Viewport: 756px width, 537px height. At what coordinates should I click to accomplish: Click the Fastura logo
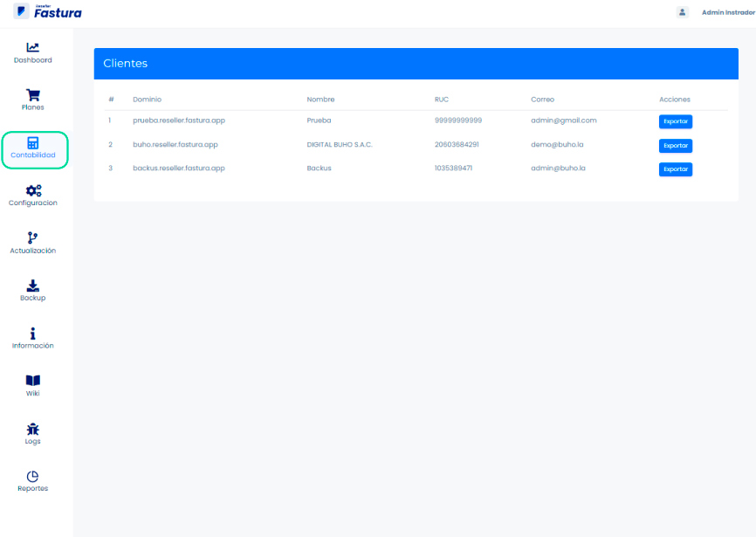click(x=48, y=12)
